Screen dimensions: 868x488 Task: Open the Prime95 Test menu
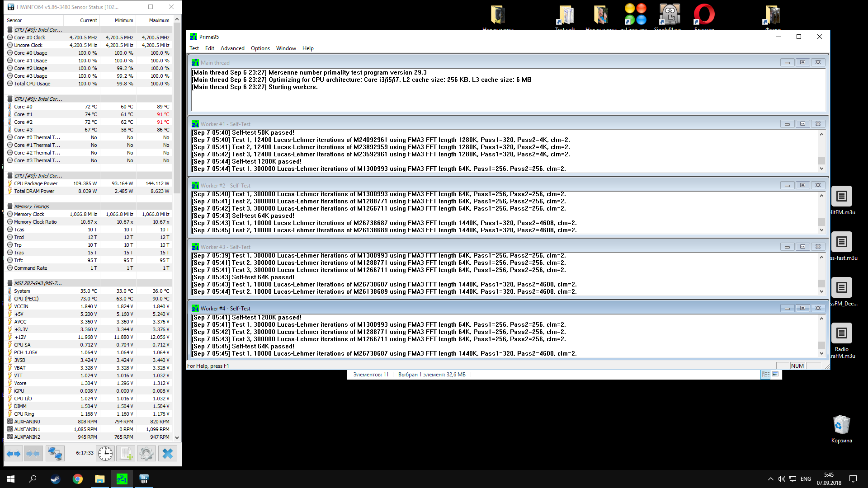click(194, 48)
